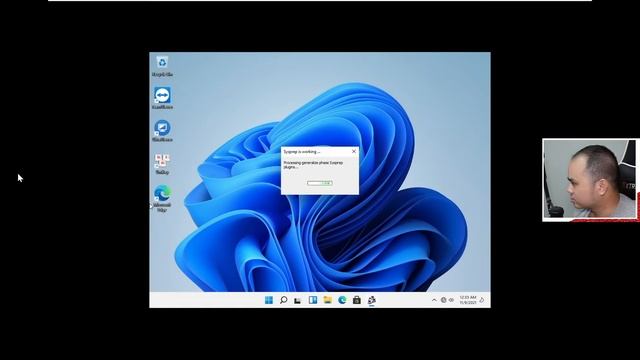Close the Sysprep is working dialog

354,151
